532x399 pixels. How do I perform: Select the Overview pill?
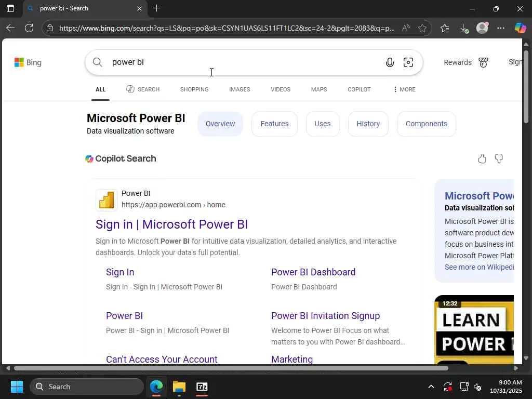[x=220, y=124]
